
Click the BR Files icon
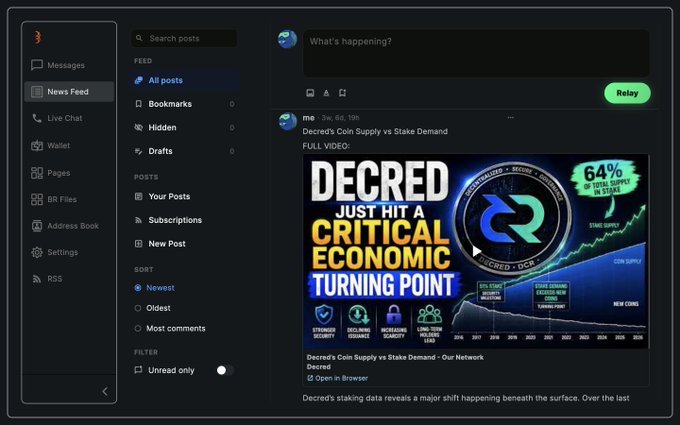point(37,199)
